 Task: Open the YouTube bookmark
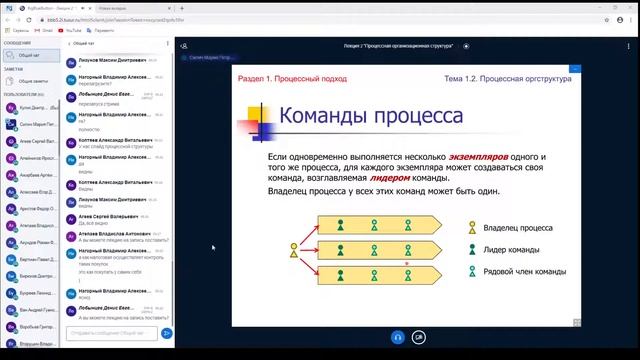[70, 31]
